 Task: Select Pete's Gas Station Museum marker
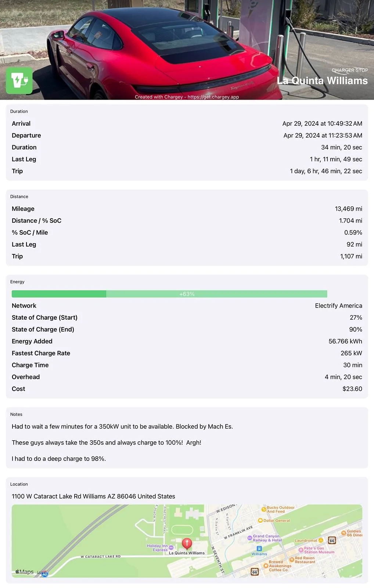301,550
